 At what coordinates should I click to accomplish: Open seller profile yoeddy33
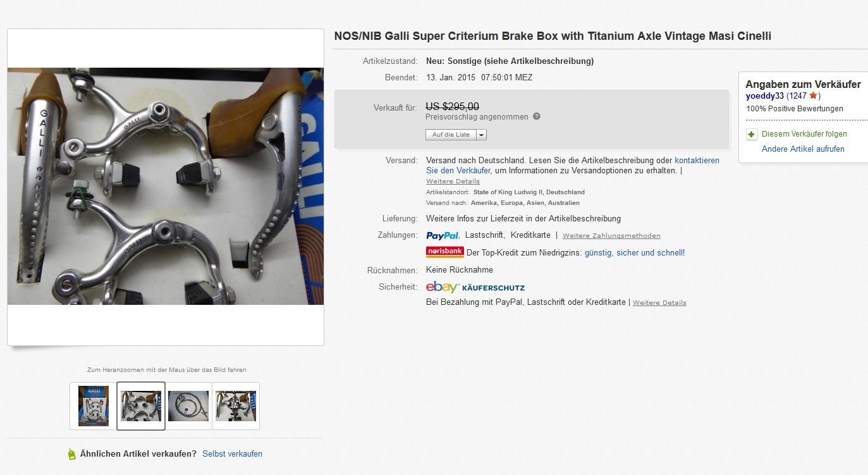(x=764, y=96)
